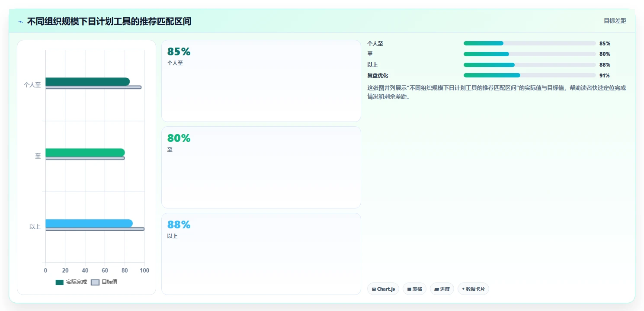This screenshot has height=311, width=644.
Task: Click the gray target bar under 以上
Action: point(95,229)
